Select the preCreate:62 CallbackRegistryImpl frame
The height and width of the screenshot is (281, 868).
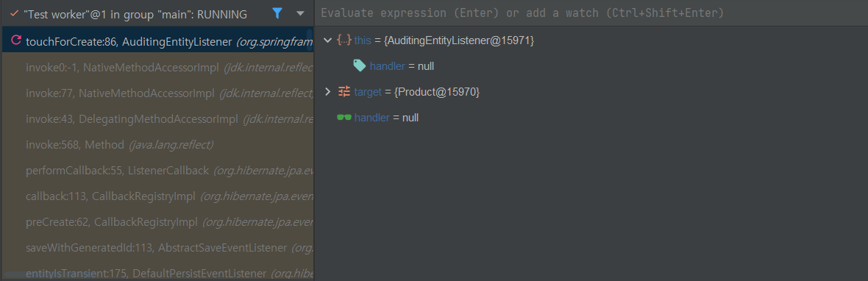click(x=157, y=222)
